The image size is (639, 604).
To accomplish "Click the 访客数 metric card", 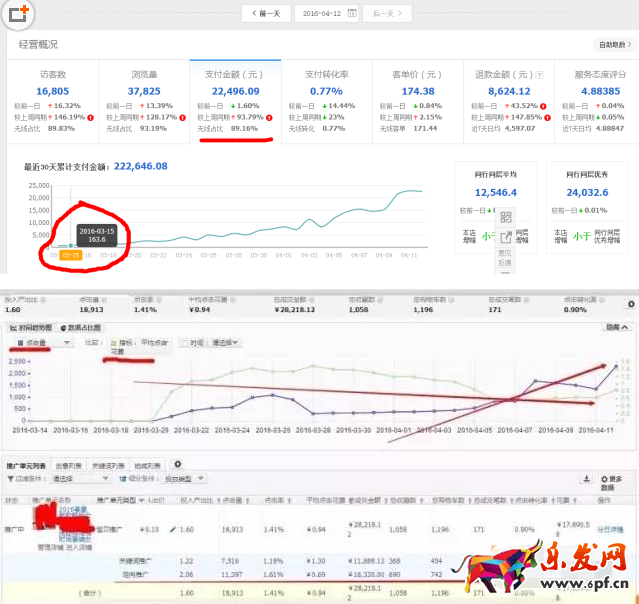I will (52, 98).
